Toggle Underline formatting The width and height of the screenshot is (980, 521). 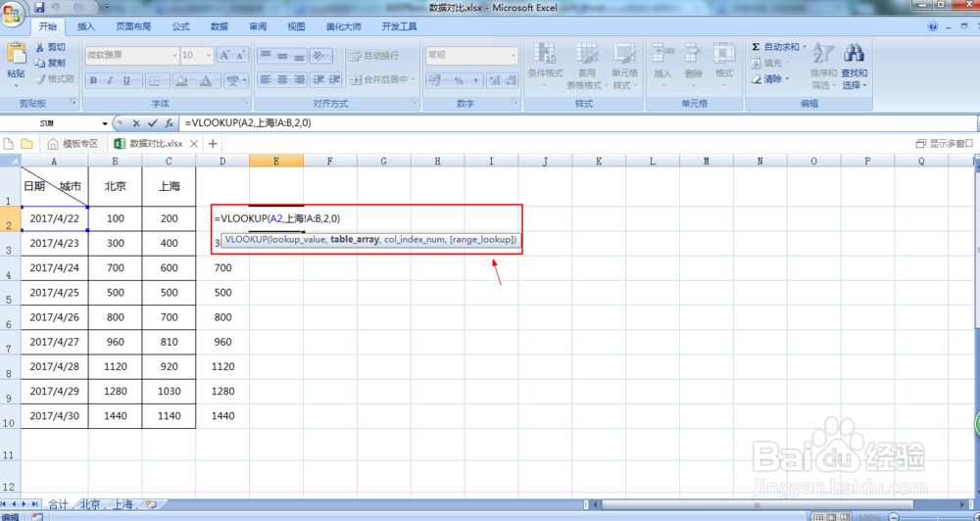pyautogui.click(x=126, y=80)
